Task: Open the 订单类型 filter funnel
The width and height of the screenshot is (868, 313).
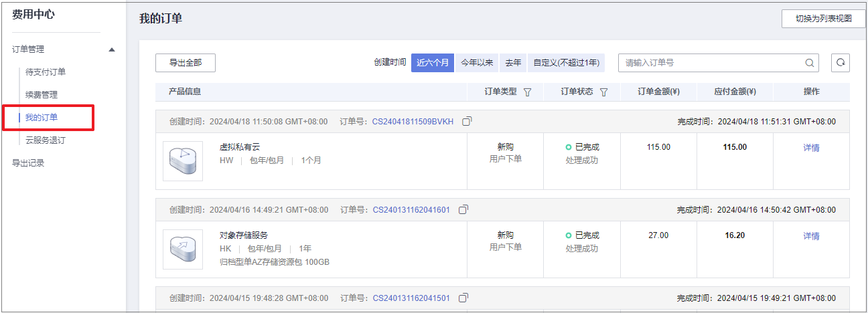Action: (x=527, y=92)
